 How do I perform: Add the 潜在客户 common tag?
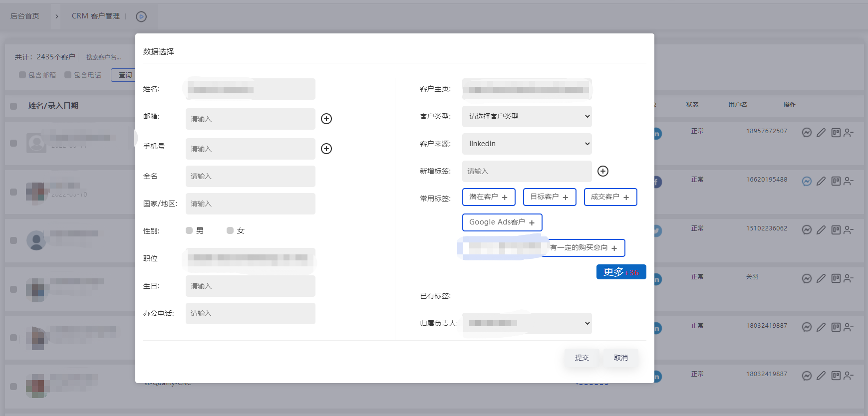(x=488, y=197)
